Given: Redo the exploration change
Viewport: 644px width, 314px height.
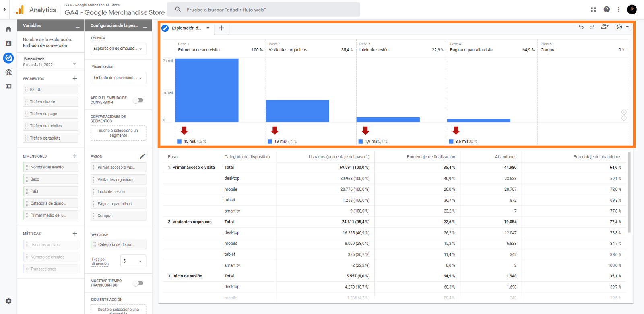Looking at the screenshot, I should click(x=592, y=27).
